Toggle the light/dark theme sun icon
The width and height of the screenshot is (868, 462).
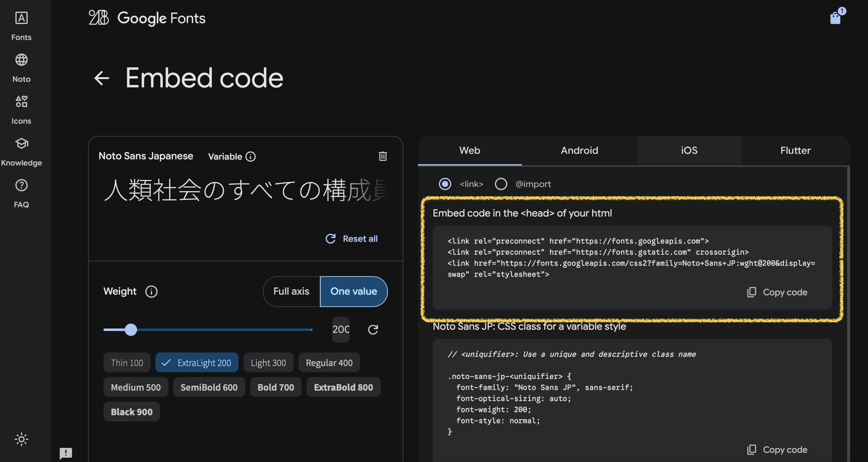tap(21, 439)
